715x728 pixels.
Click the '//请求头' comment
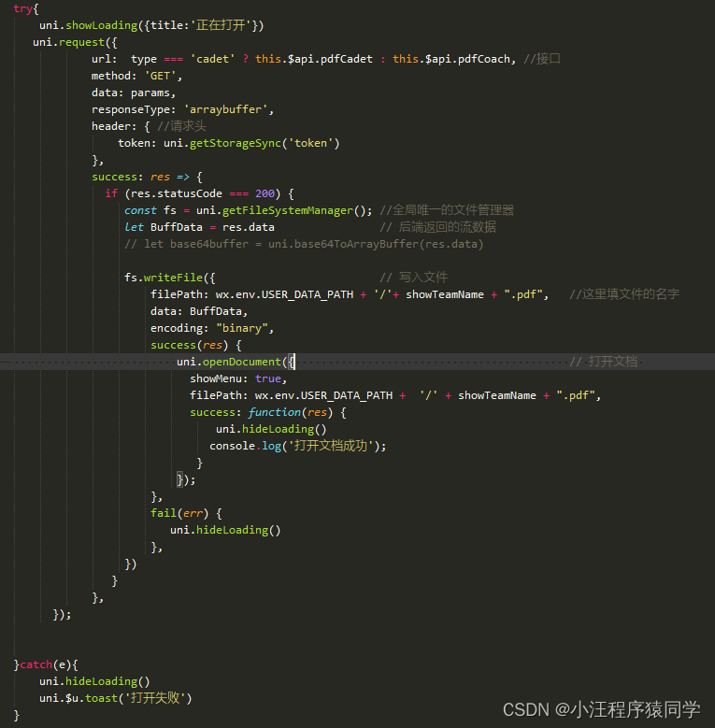pos(181,126)
